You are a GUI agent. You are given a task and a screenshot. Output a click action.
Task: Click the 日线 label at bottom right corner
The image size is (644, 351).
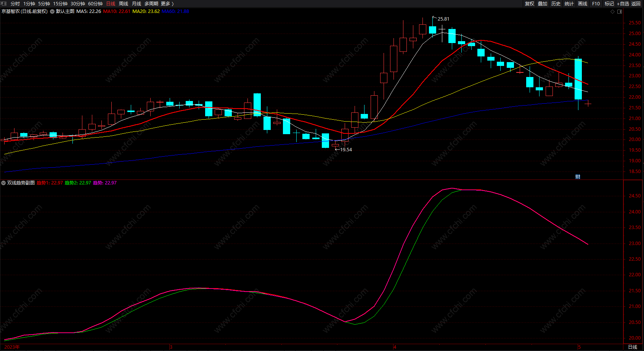(x=633, y=347)
